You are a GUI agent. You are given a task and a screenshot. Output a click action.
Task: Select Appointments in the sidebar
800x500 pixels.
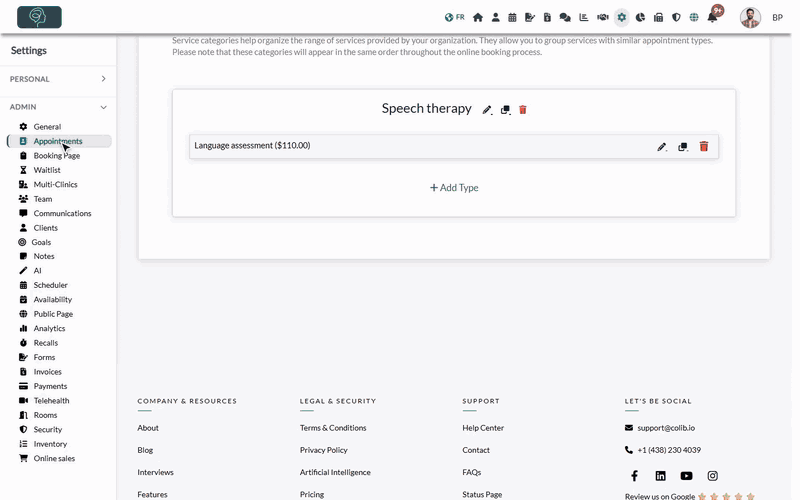coord(59,141)
